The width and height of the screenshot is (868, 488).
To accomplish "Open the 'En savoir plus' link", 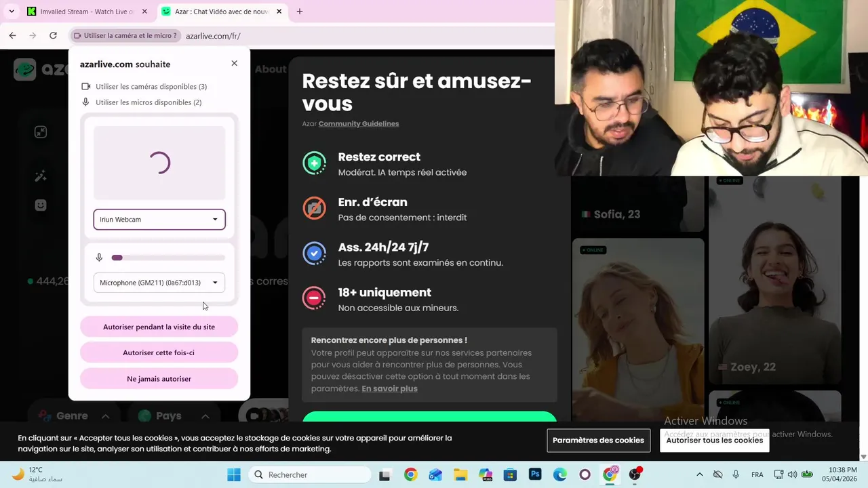I will 389,388.
